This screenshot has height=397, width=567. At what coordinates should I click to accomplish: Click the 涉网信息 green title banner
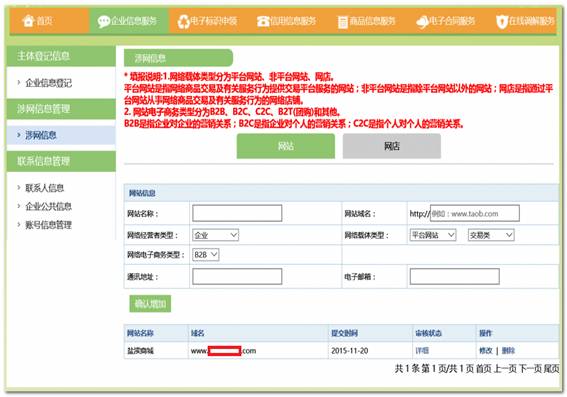click(178, 58)
